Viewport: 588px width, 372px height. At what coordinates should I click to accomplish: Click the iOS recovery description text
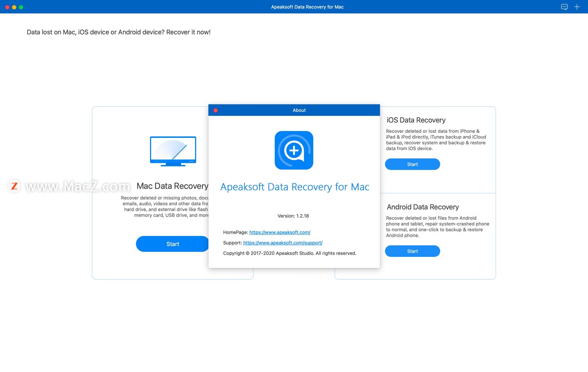pos(436,140)
